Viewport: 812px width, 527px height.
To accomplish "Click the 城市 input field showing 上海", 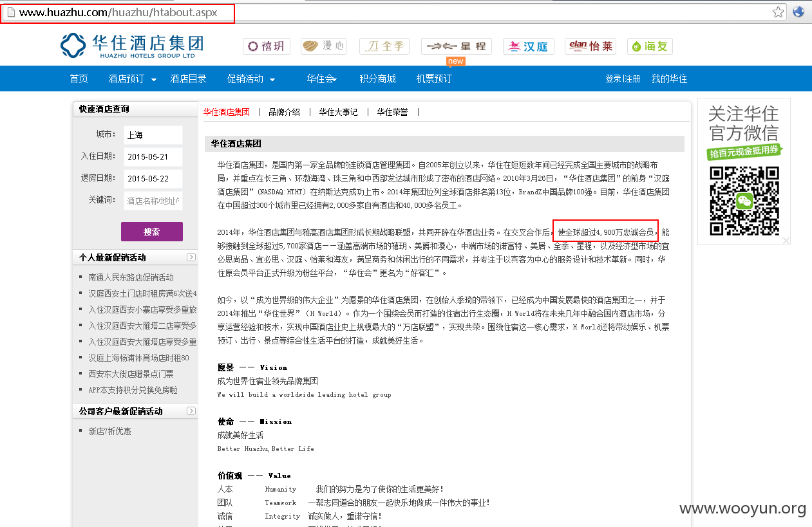I will click(153, 135).
